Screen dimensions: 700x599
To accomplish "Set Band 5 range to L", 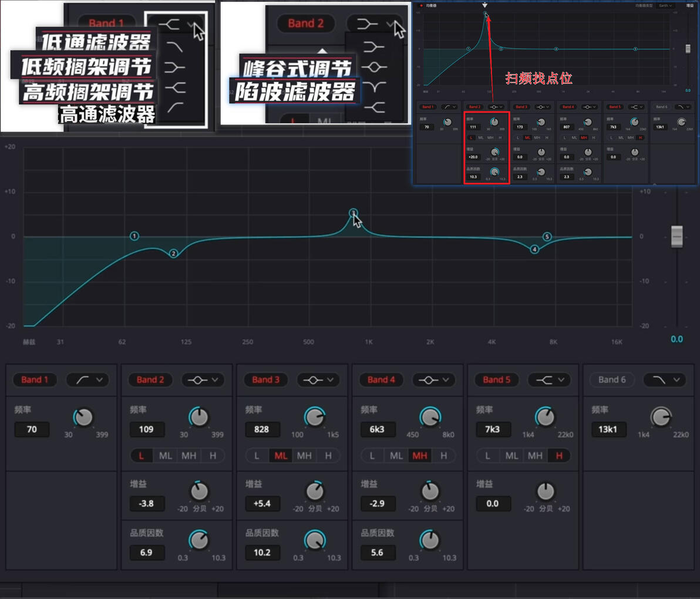I will (x=487, y=456).
